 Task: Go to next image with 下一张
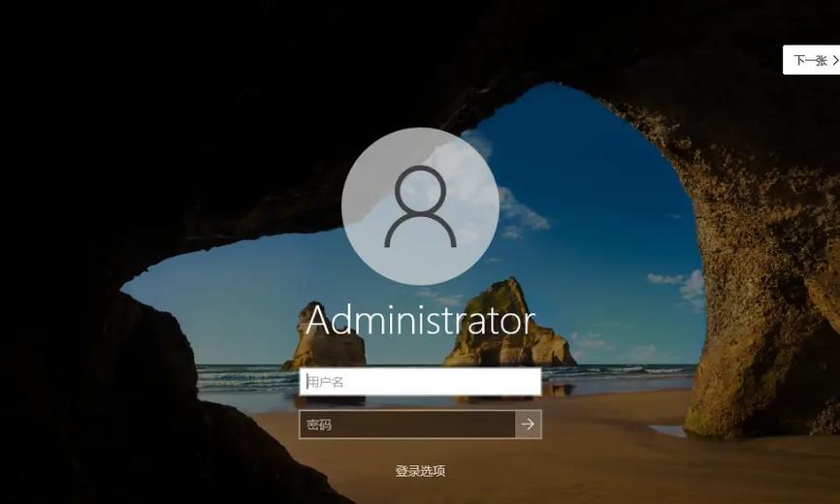coord(812,60)
